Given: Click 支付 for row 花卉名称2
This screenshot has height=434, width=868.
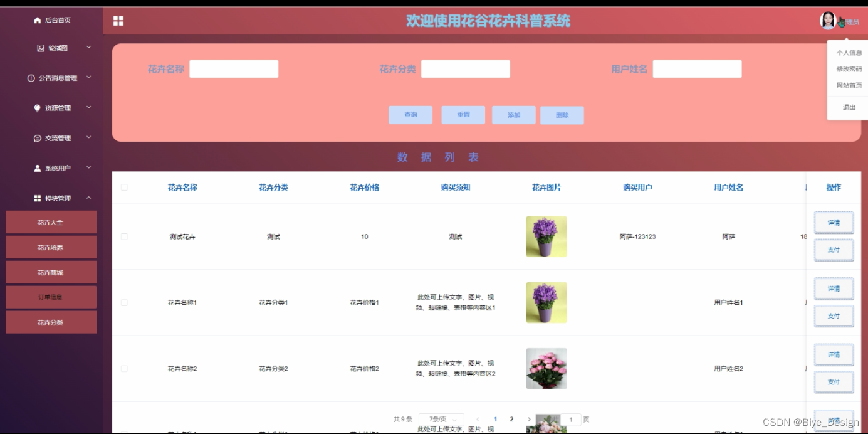Looking at the screenshot, I should 834,382.
